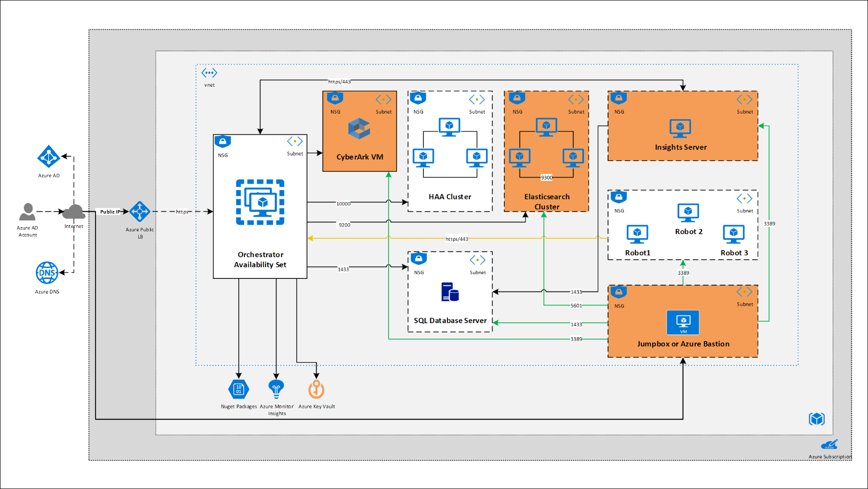The image size is (868, 489).
Task: Select the Robot 2 monitor icon
Action: click(688, 213)
